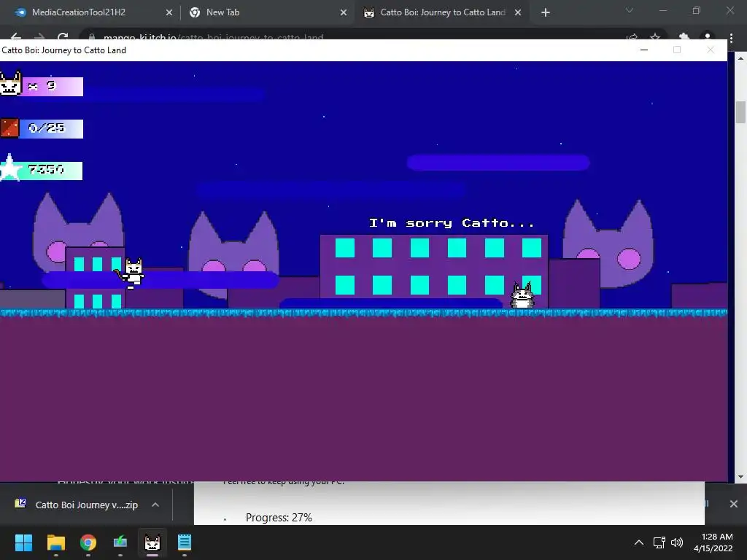
Task: Share this page icon
Action: pyautogui.click(x=632, y=36)
